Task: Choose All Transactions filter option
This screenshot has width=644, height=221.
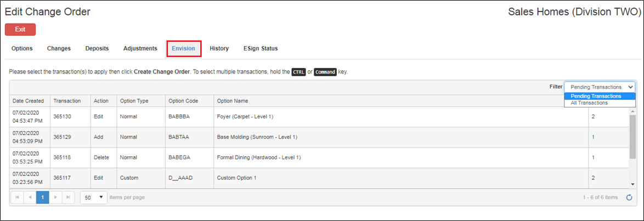Action: pos(589,103)
